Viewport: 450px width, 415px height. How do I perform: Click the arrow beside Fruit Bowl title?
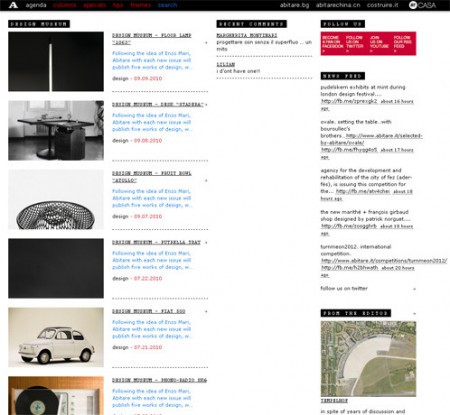206,180
